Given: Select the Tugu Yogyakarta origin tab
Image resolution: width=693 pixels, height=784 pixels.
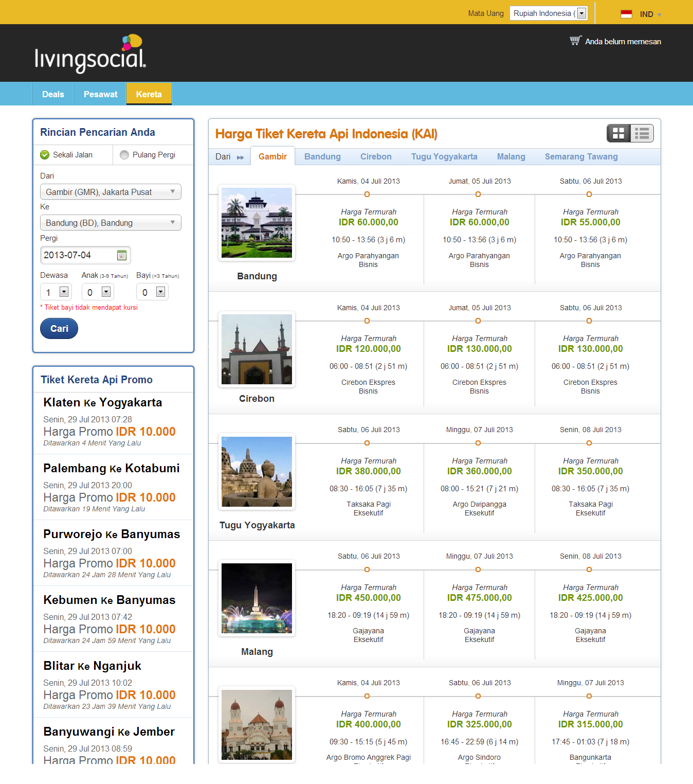Looking at the screenshot, I should 444,156.
